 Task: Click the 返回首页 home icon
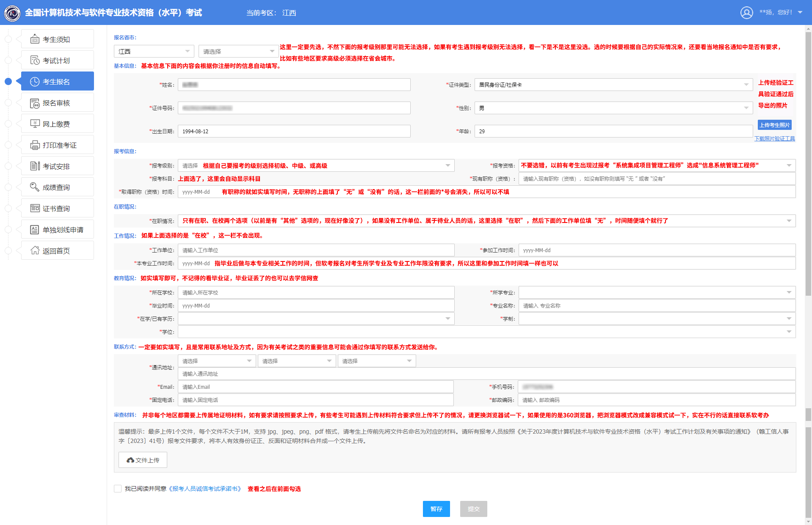(x=35, y=251)
